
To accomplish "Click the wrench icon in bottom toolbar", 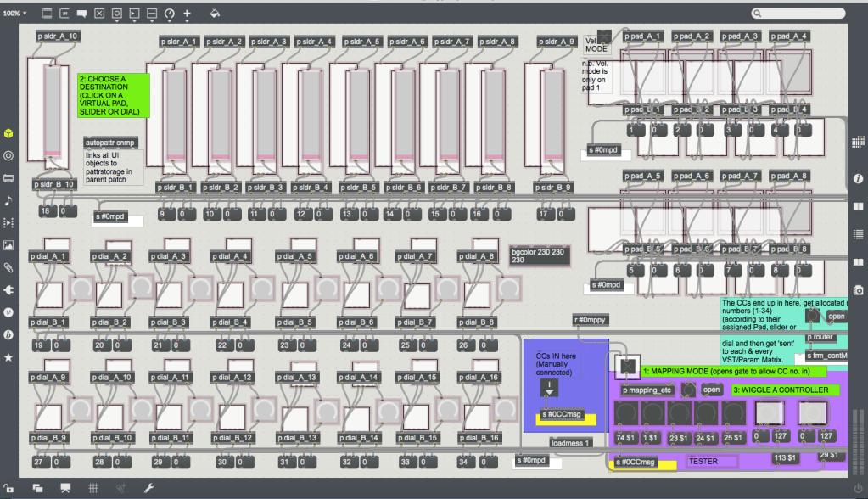I will tap(150, 488).
